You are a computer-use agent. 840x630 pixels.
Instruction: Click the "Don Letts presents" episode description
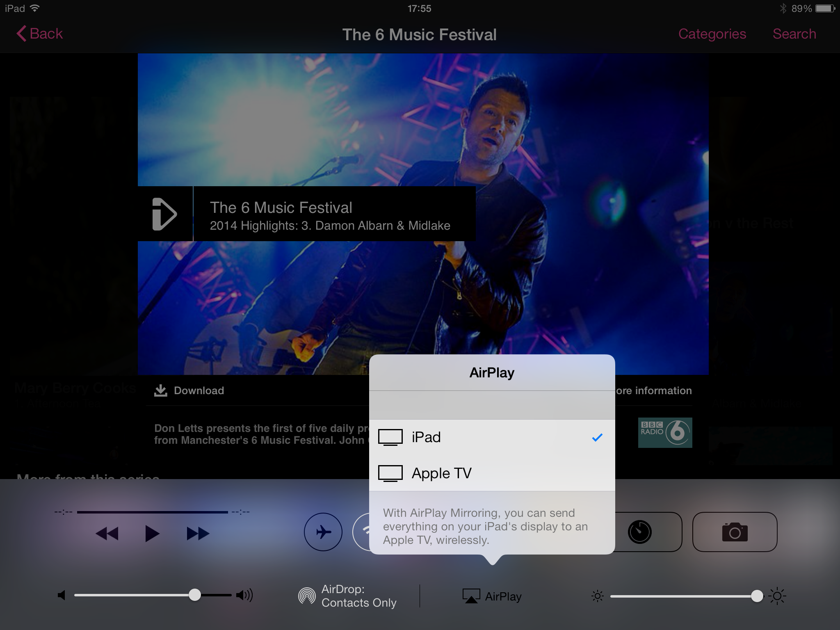click(262, 434)
